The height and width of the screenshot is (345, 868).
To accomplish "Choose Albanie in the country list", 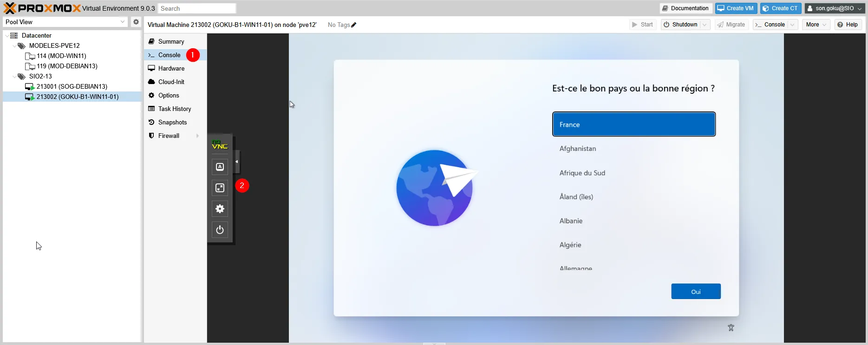I will click(571, 221).
